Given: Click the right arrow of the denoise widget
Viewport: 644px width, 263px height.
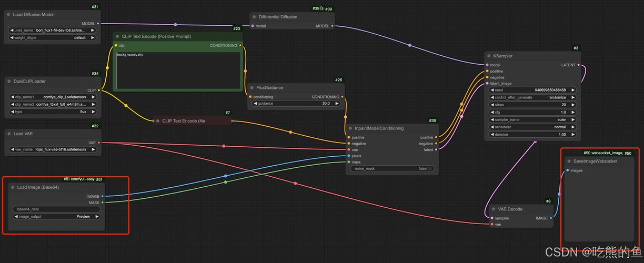Looking at the screenshot, I should coord(573,134).
